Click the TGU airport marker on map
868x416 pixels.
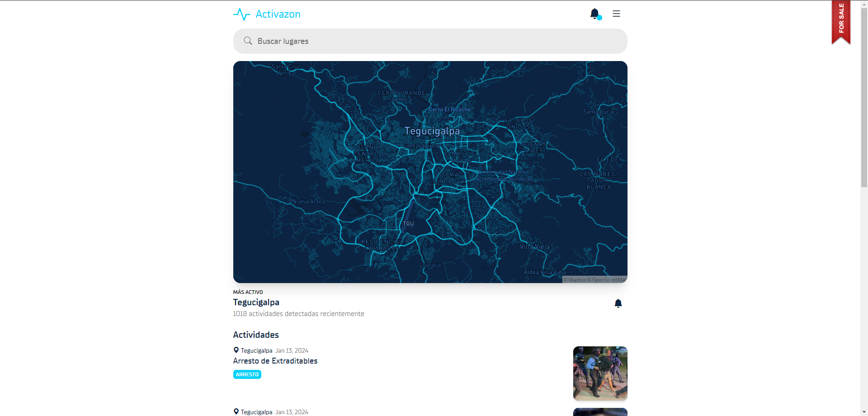click(408, 223)
